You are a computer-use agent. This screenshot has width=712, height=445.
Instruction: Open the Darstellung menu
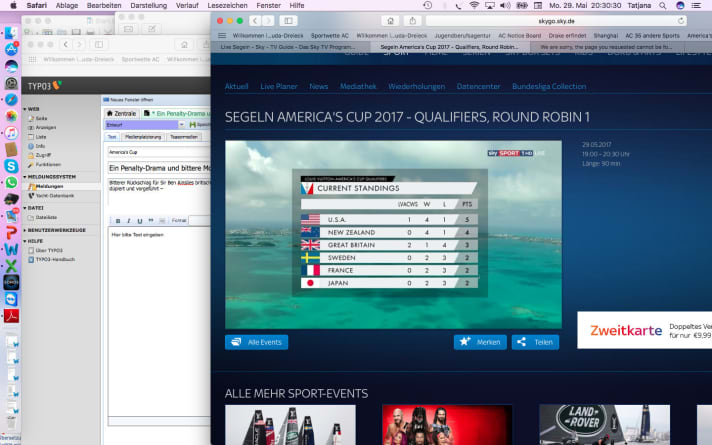click(x=148, y=5)
